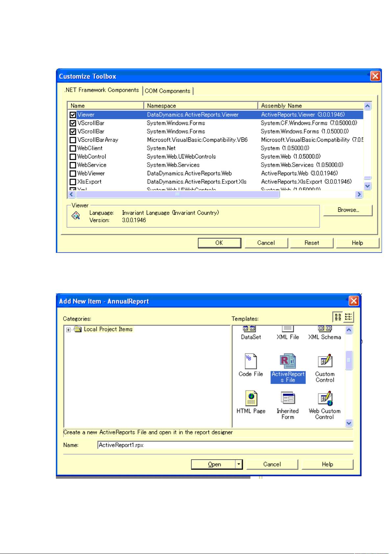
Task: Check the WebService component checkbox
Action: [73, 165]
